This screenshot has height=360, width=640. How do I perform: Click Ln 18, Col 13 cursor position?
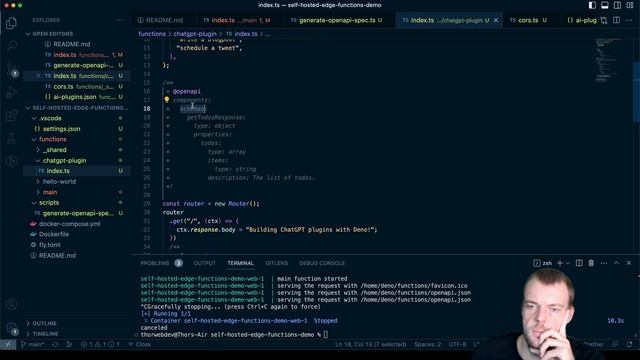371,344
